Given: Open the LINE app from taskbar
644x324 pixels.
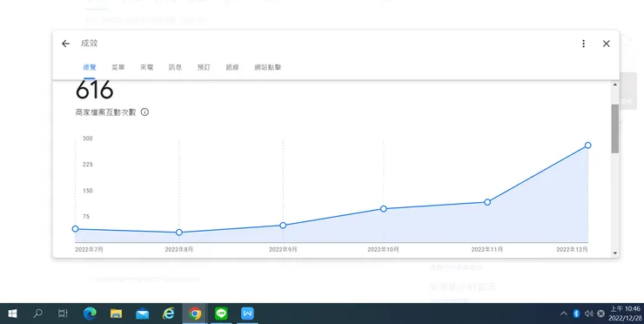Looking at the screenshot, I should (x=221, y=314).
